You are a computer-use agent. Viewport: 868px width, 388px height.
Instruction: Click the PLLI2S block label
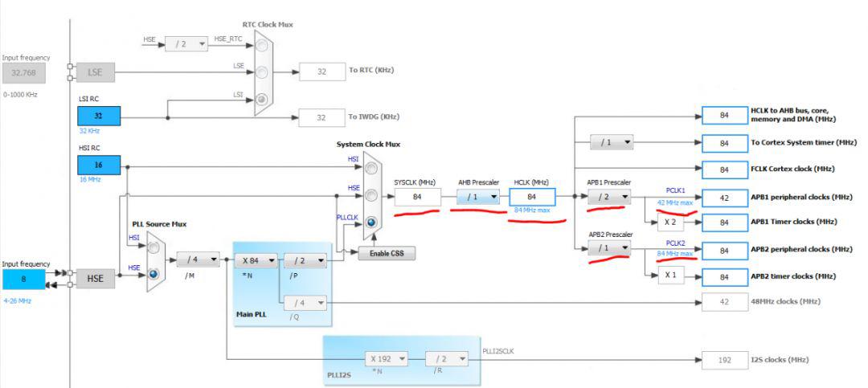click(x=338, y=374)
